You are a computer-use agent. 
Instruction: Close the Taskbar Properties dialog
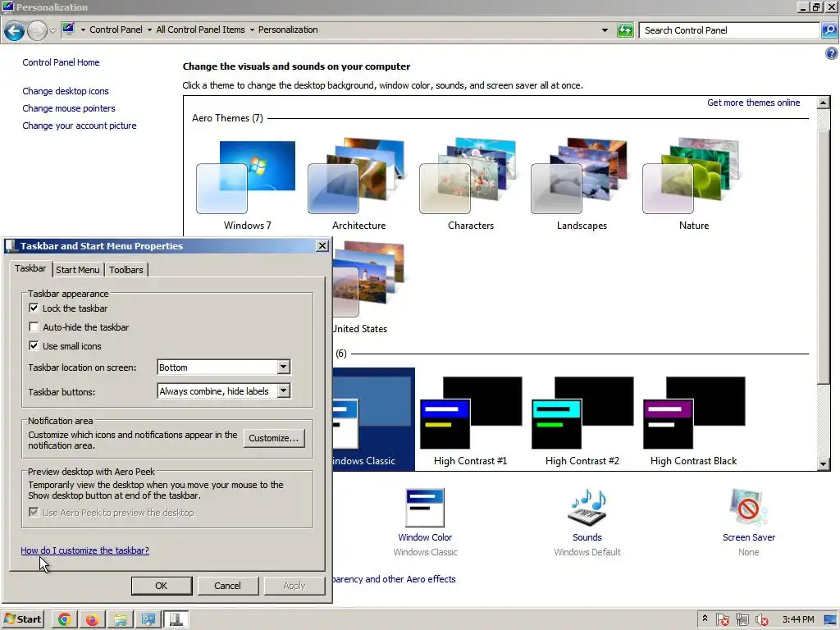pyautogui.click(x=322, y=246)
